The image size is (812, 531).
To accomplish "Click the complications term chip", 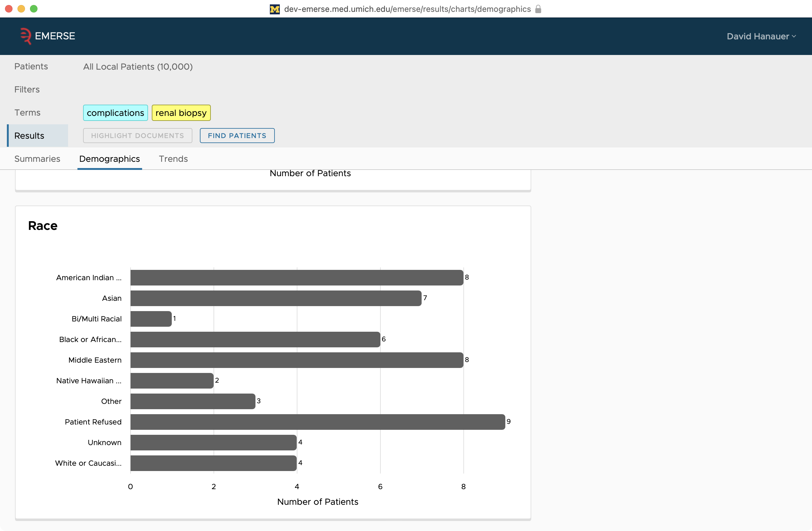I will tap(115, 113).
